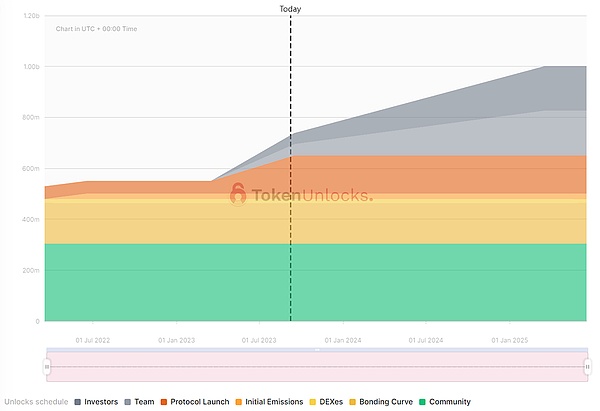The image size is (600, 411).
Task: Click the Initial Emissions legend swatch
Action: (x=236, y=402)
